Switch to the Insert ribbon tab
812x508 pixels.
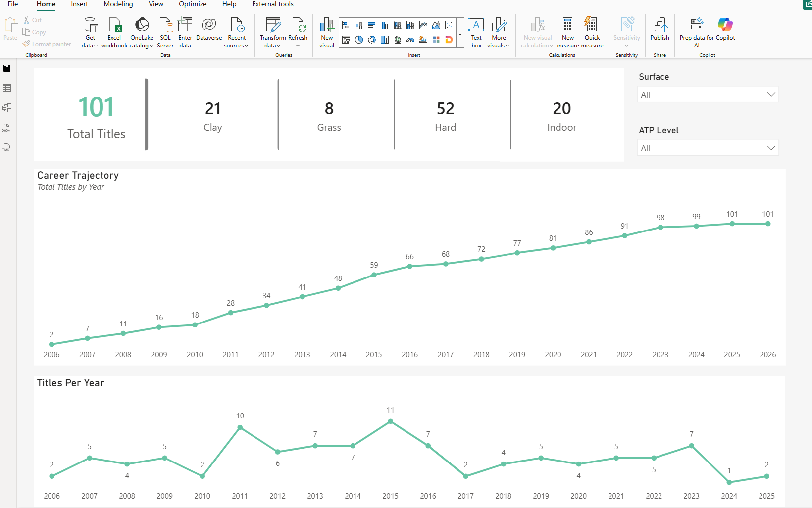[79, 4]
